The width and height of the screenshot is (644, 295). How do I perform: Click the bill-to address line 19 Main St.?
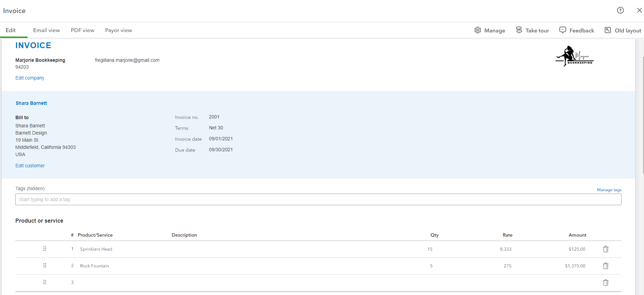click(27, 140)
